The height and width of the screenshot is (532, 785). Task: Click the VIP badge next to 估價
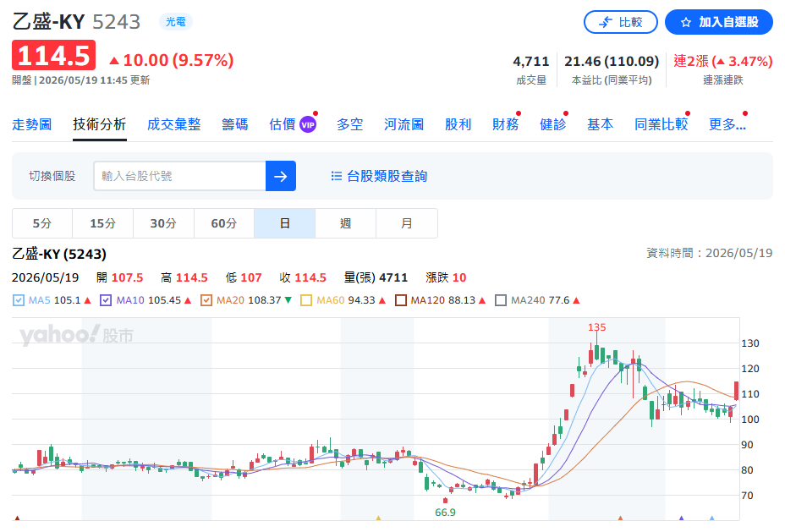point(307,124)
